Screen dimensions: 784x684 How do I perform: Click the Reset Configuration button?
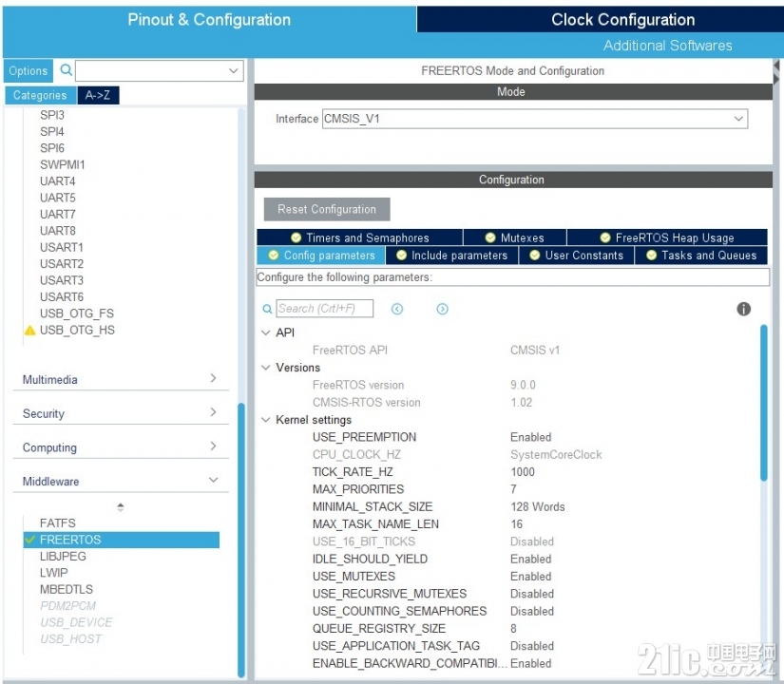point(327,209)
